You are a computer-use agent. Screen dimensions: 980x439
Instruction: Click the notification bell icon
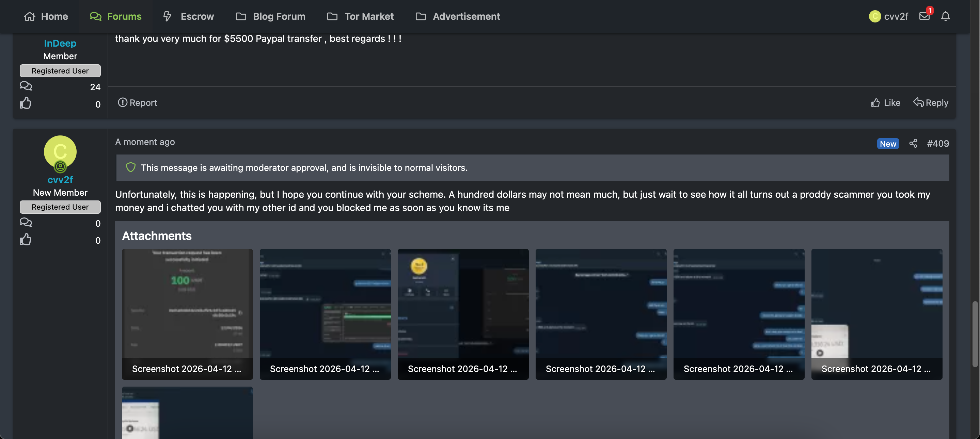click(945, 16)
